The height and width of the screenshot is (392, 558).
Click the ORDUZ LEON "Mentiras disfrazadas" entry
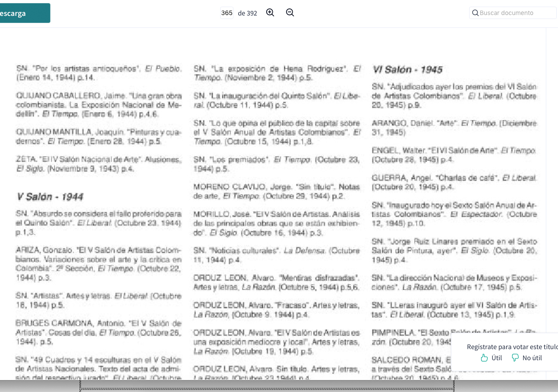coord(277,283)
